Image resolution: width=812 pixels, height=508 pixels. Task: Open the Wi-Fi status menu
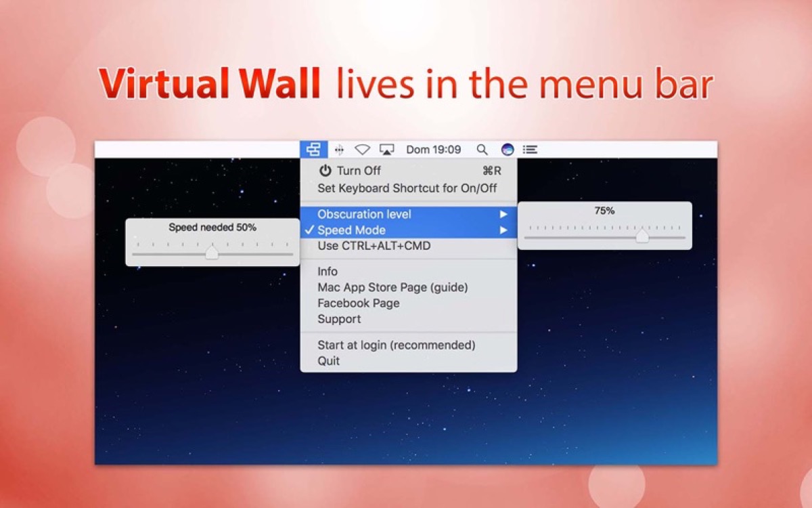[x=363, y=150]
